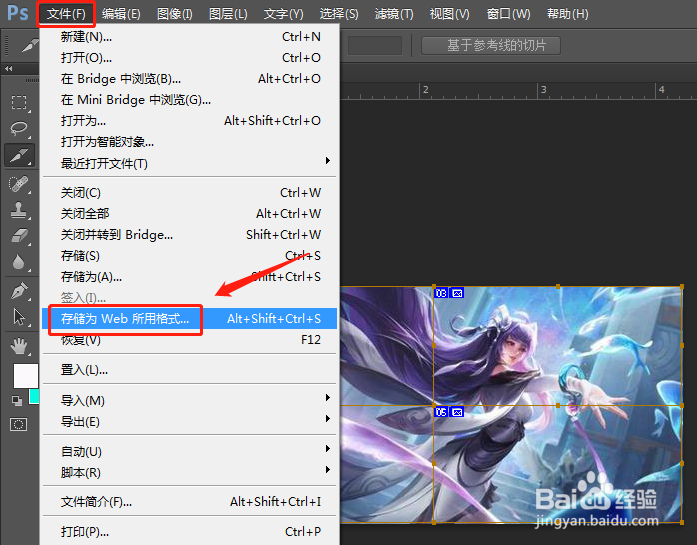Screen dimensions: 697x545
Task: Select the Clone Stamp tool
Action: point(19,210)
